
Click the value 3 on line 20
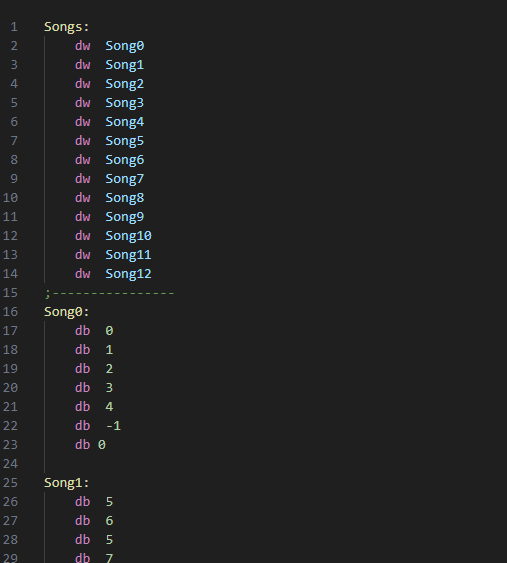click(x=110, y=388)
